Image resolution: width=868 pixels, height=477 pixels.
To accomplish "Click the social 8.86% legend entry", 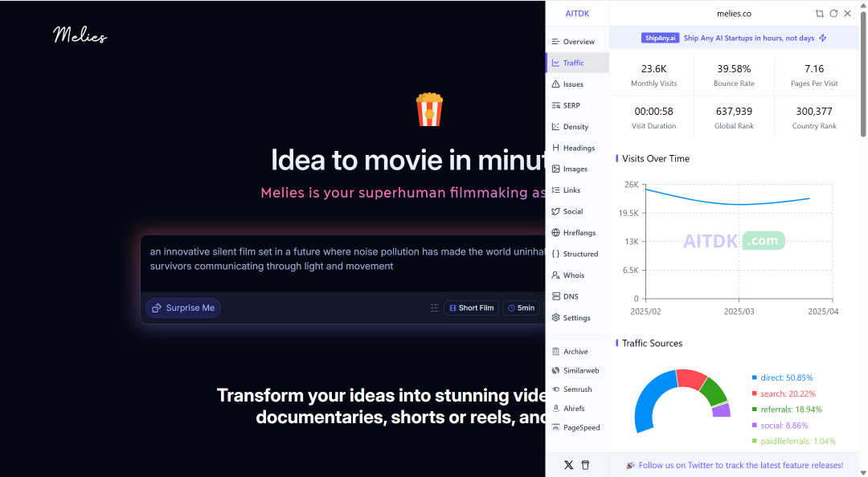I will click(780, 426).
